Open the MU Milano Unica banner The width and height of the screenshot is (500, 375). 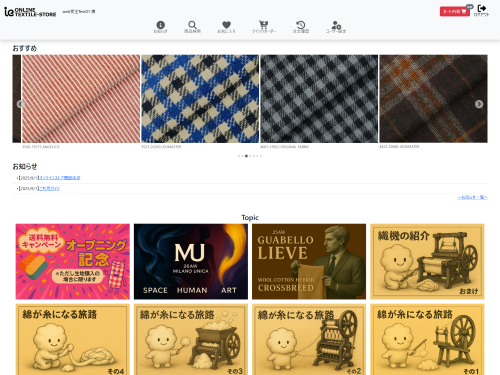point(191,261)
